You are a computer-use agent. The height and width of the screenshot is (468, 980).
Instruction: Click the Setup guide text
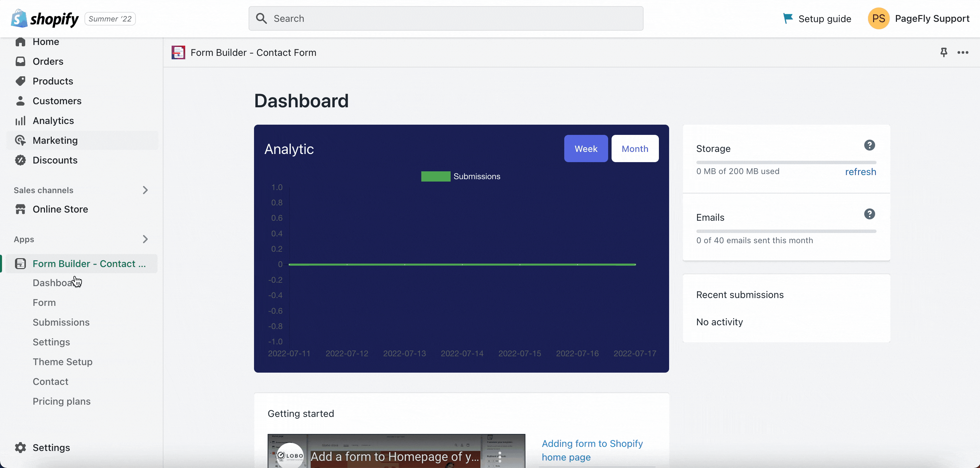coord(825,19)
